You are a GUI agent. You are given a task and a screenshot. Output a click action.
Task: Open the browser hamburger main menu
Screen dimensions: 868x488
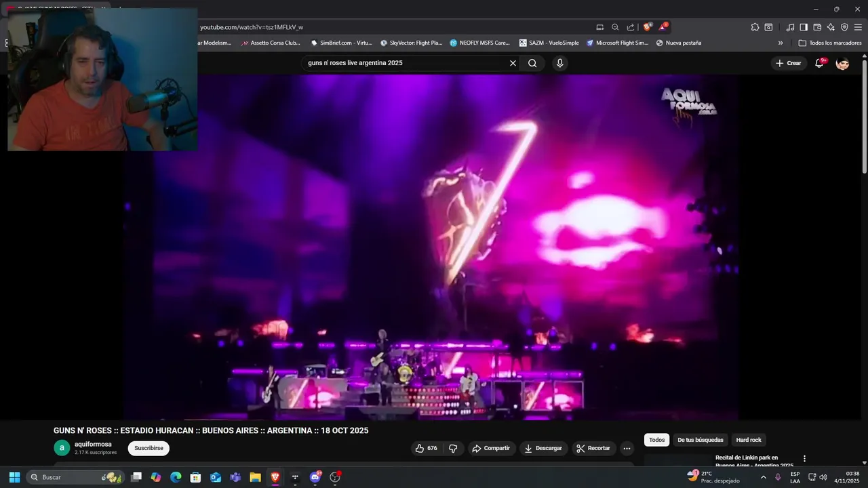coord(859,27)
